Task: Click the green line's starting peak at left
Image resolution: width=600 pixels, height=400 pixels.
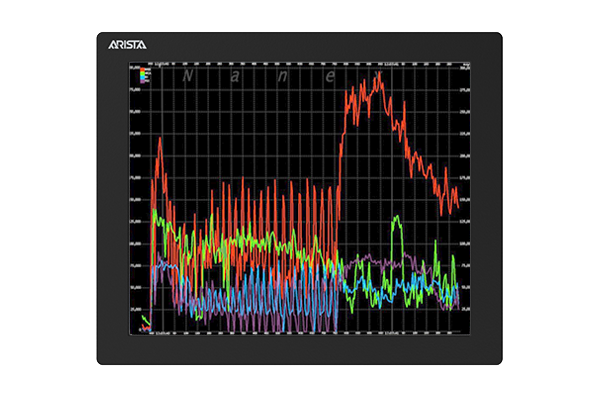Action: click(x=154, y=215)
